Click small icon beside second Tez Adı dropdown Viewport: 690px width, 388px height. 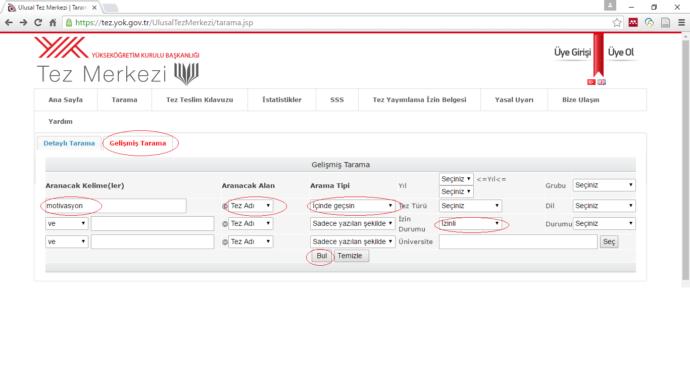225,224
